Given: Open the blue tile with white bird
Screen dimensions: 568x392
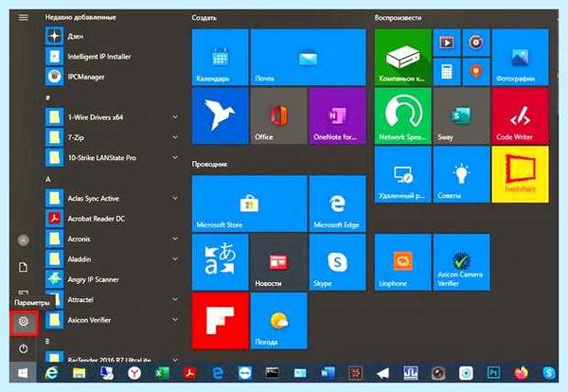Looking at the screenshot, I should tap(221, 116).
